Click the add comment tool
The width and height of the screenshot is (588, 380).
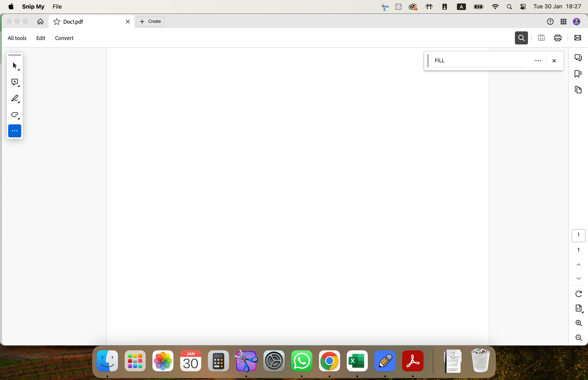(x=15, y=82)
